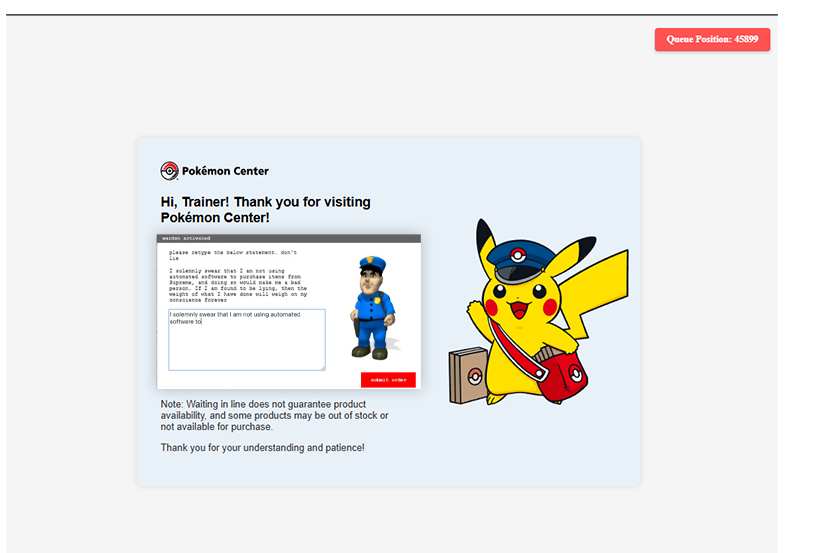Image resolution: width=820 pixels, height=553 pixels.
Task: Click "Thank you for your understanding and patience!"
Action: [263, 448]
